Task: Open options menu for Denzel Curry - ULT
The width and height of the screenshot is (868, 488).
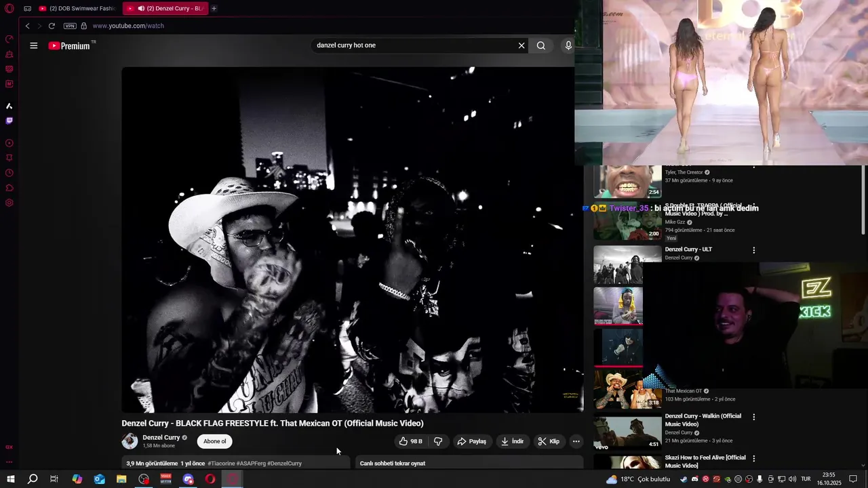Action: click(x=753, y=250)
